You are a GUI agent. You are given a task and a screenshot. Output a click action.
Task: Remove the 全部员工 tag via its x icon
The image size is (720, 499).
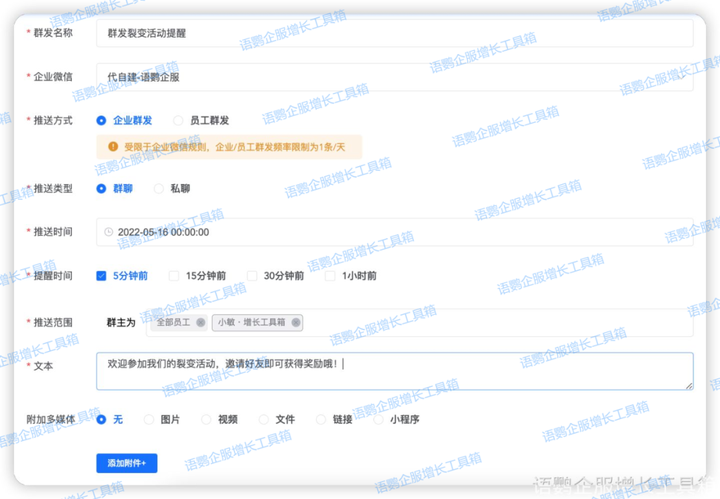(x=200, y=323)
